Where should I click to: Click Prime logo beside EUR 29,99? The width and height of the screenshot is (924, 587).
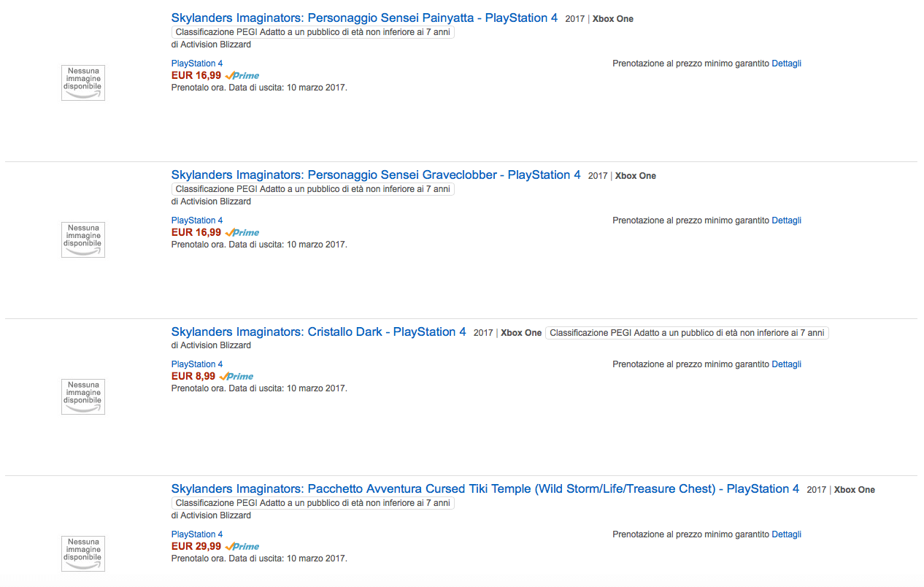tap(242, 547)
